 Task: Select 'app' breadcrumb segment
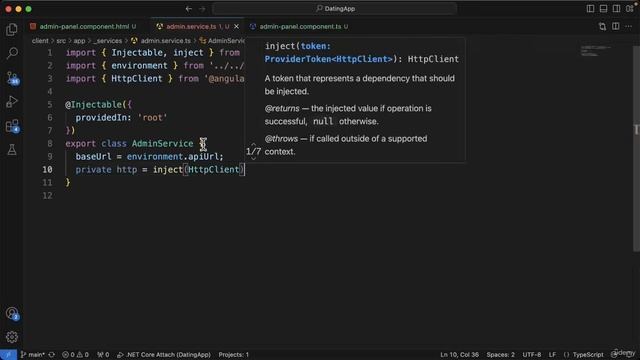click(x=79, y=41)
